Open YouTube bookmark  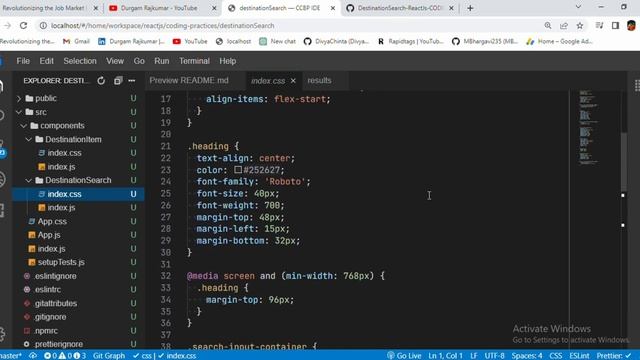[x=190, y=41]
